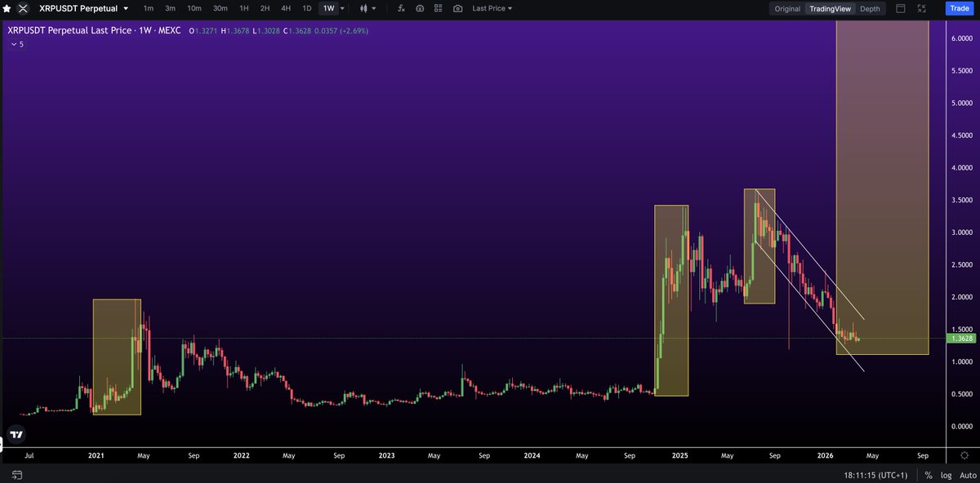The width and height of the screenshot is (980, 483).
Task: Click the 18:11:15 (UTC+1) timezone display
Action: (x=876, y=475)
